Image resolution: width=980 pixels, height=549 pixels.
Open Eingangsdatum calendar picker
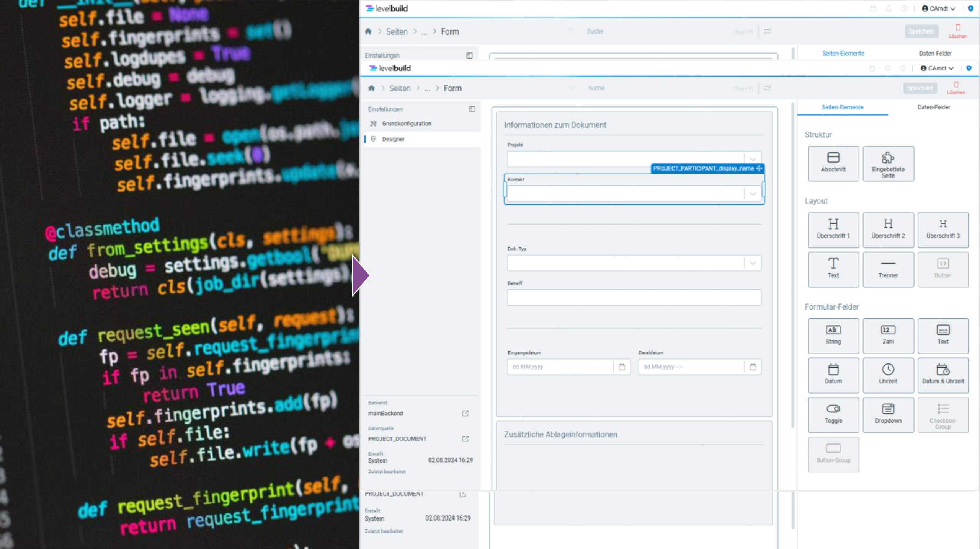(x=621, y=367)
